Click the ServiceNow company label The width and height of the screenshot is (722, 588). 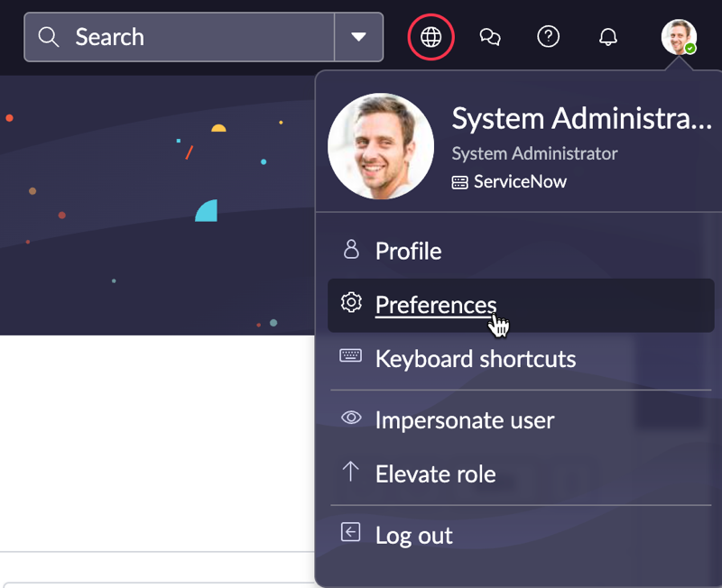[521, 182]
